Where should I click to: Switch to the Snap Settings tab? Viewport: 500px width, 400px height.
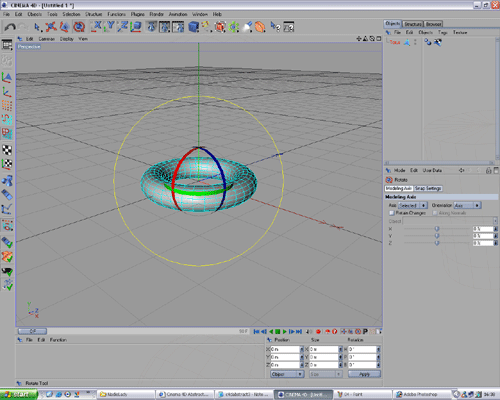pos(428,188)
